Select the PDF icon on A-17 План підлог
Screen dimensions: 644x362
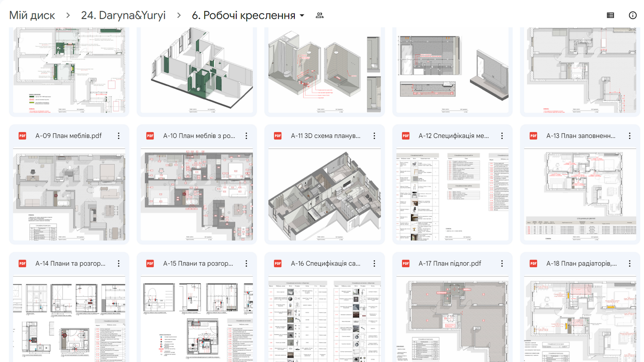click(406, 264)
